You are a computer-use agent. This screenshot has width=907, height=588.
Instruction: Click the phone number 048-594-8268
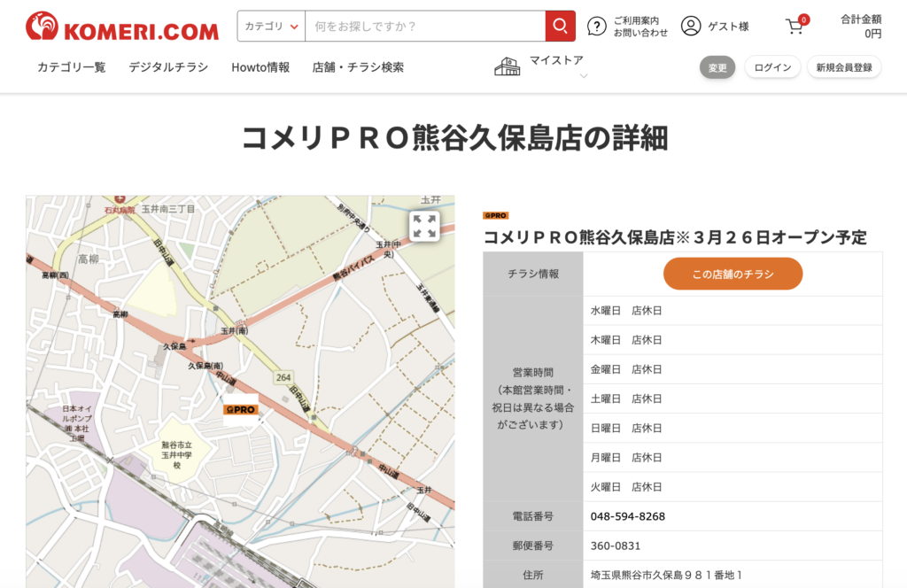628,516
